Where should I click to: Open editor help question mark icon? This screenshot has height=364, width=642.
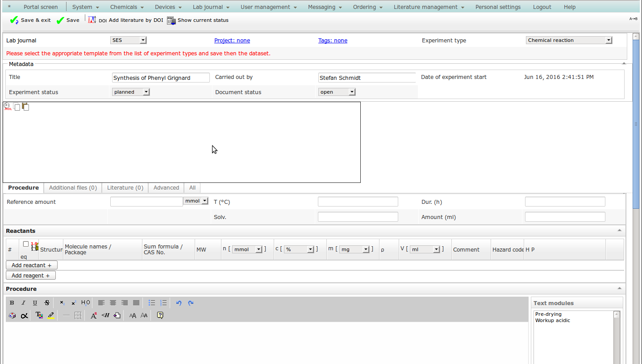coord(160,315)
